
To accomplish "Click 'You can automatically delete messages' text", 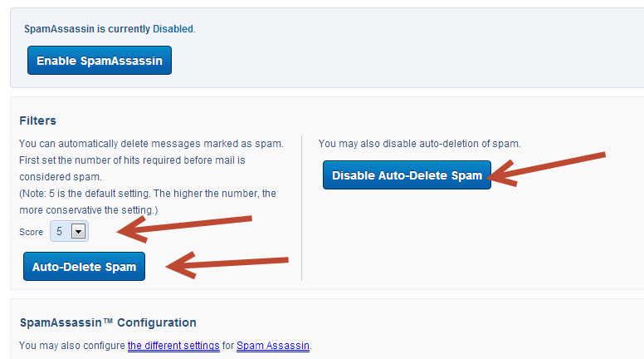I will (151, 144).
